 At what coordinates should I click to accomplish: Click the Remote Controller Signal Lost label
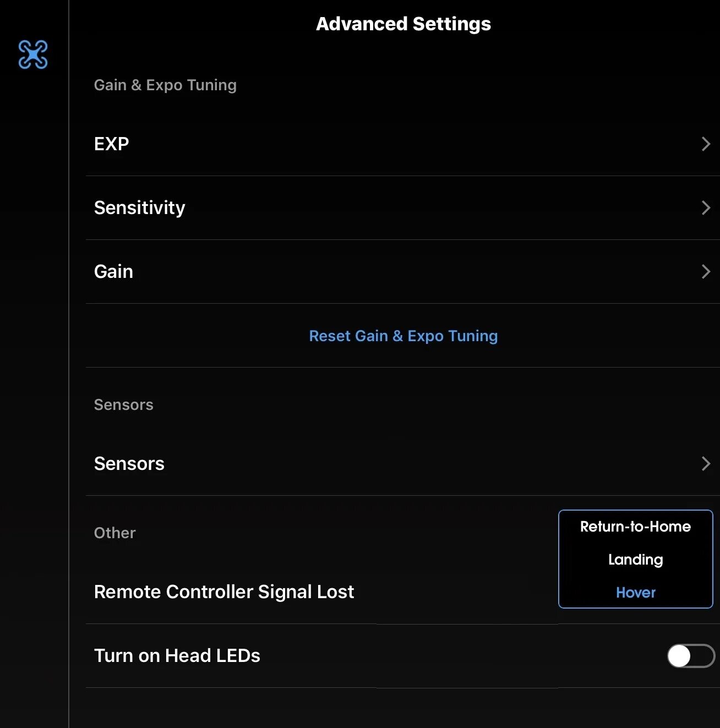coord(224,592)
